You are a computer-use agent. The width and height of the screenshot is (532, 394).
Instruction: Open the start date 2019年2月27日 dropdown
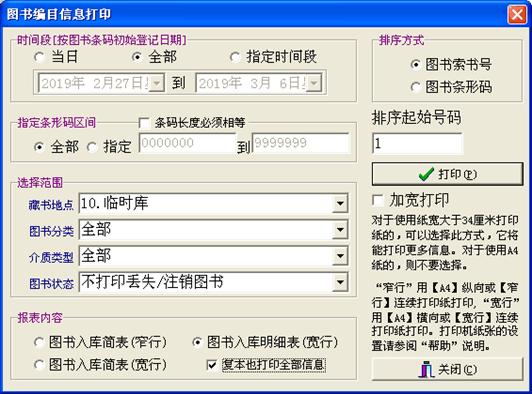point(157,83)
